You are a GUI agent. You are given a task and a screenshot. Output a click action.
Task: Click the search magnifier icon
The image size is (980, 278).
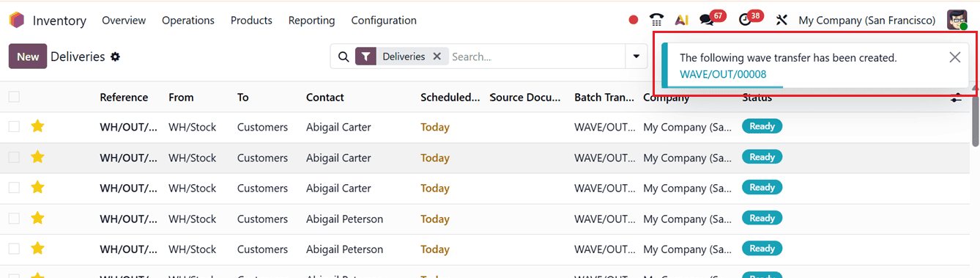point(344,56)
